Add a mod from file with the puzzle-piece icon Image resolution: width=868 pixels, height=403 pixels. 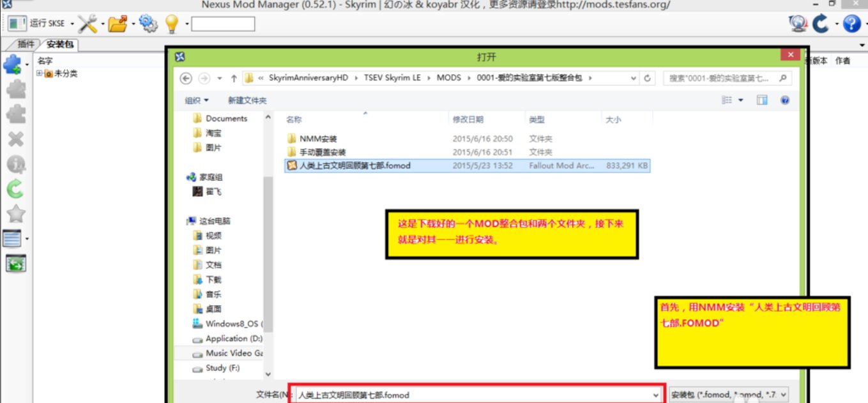pyautogui.click(x=15, y=62)
